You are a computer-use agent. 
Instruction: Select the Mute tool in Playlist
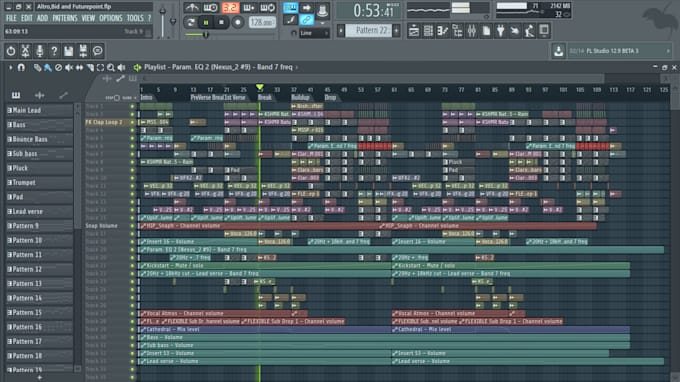[x=69, y=68]
